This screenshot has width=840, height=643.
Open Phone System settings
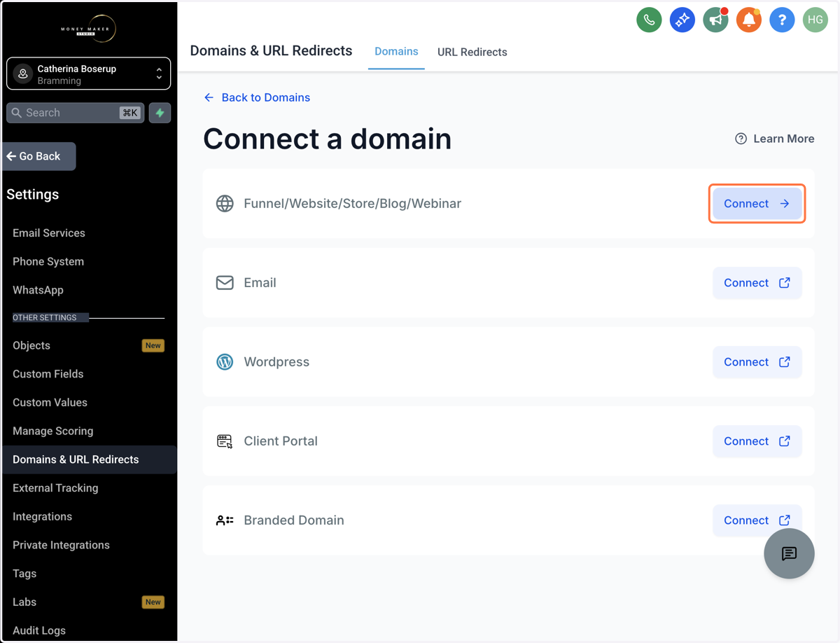48,261
